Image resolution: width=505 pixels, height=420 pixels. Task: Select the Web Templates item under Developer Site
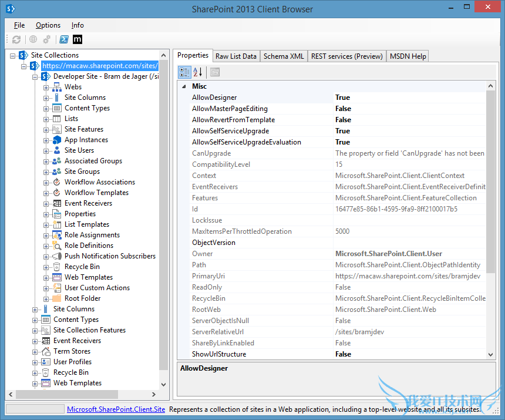pos(89,277)
